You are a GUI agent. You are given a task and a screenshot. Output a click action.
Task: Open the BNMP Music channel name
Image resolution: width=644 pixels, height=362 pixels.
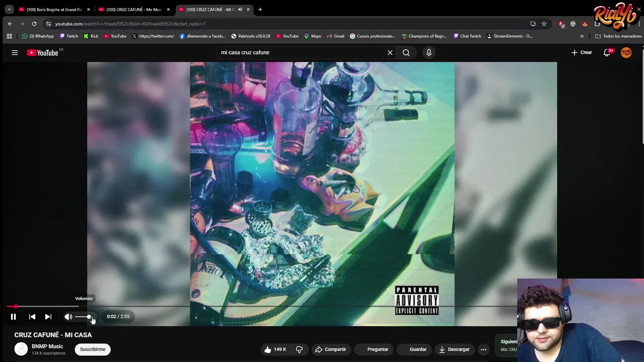[47, 346]
